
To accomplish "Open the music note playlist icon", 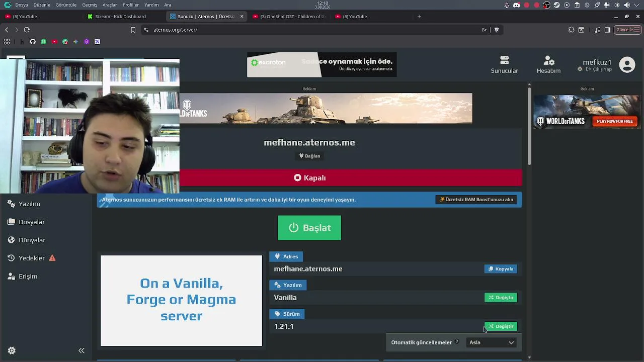I will (x=597, y=30).
